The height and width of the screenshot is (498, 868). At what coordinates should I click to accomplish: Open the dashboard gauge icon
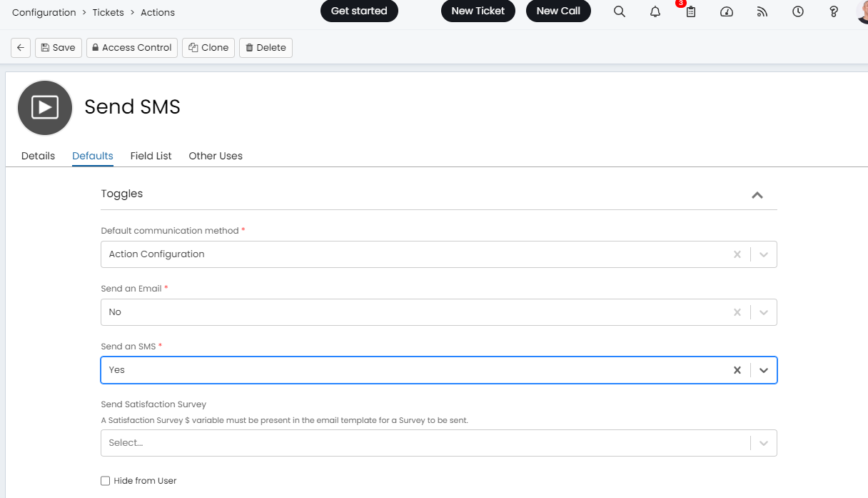(x=727, y=11)
